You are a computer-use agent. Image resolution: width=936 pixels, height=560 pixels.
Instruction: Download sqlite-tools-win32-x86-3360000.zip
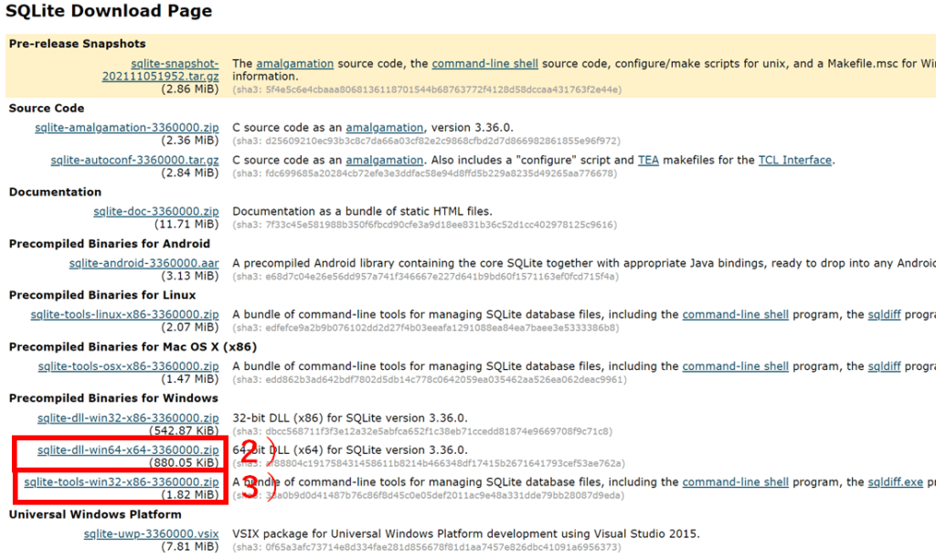pyautogui.click(x=122, y=481)
